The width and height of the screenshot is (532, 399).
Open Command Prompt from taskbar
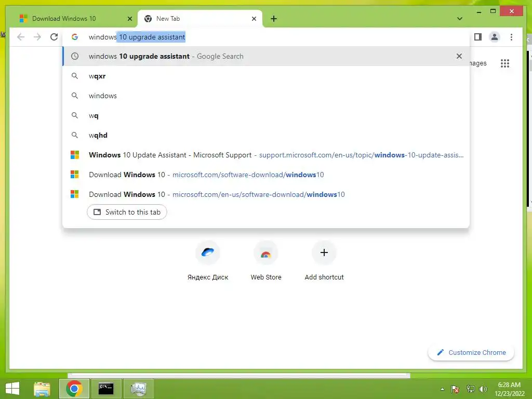106,389
